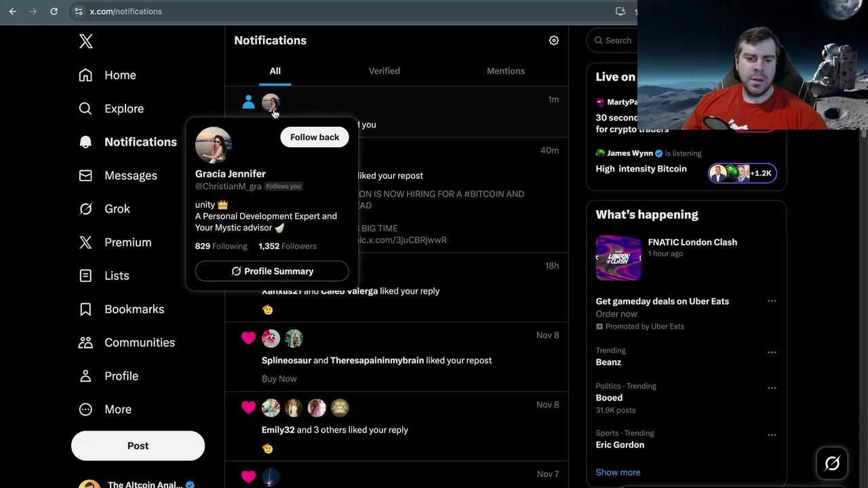Select the All notifications tab
This screenshot has width=868, height=488.
pyautogui.click(x=275, y=70)
